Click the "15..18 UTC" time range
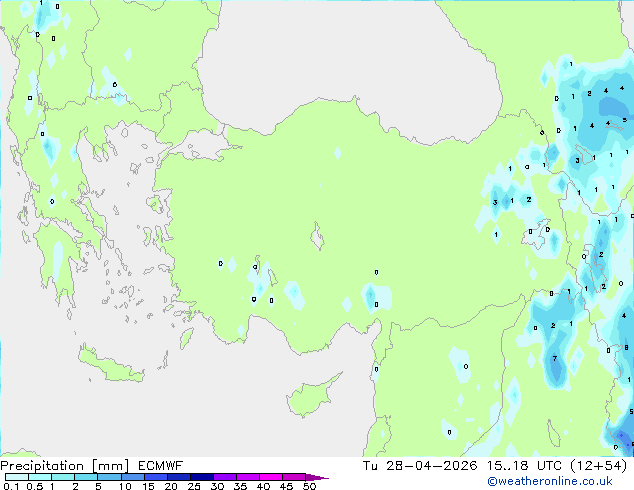The width and height of the screenshot is (634, 490). tap(524, 466)
